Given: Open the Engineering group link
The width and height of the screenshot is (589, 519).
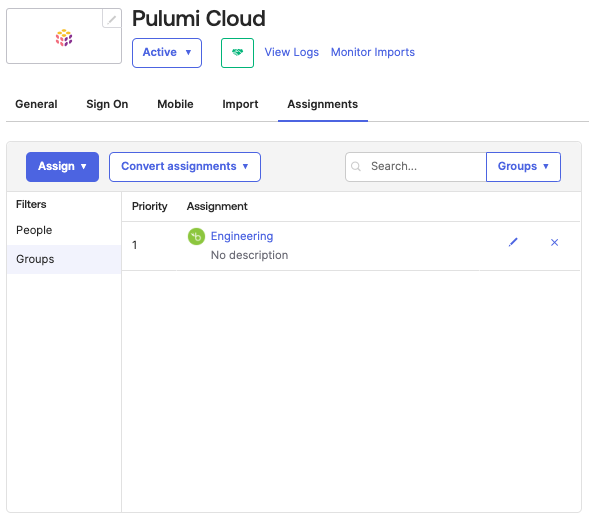Looking at the screenshot, I should 242,236.
